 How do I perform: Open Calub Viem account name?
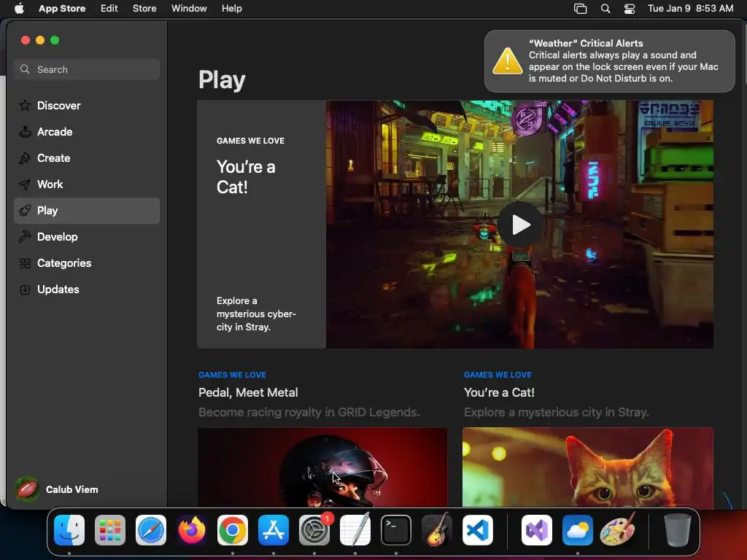pos(72,489)
